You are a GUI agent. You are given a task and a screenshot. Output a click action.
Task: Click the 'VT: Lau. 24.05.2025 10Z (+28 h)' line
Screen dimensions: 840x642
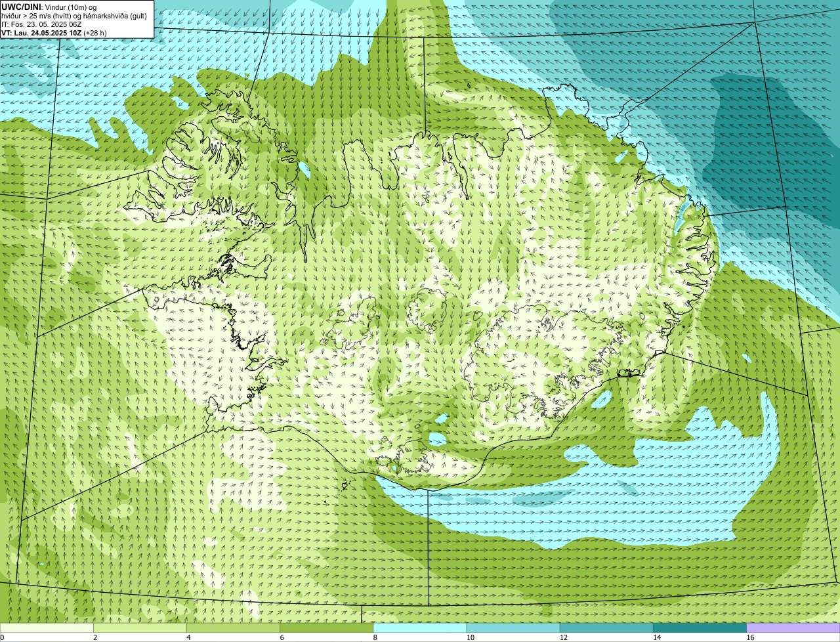click(x=54, y=33)
